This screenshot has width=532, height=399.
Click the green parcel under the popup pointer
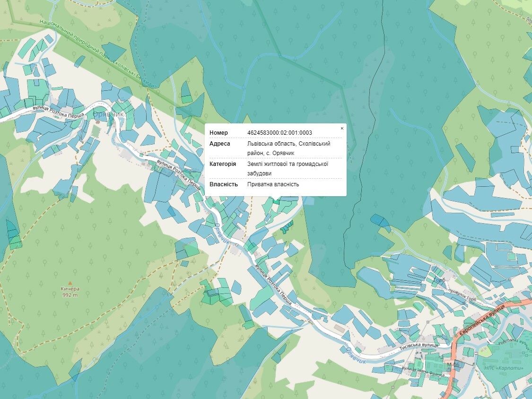point(276,201)
